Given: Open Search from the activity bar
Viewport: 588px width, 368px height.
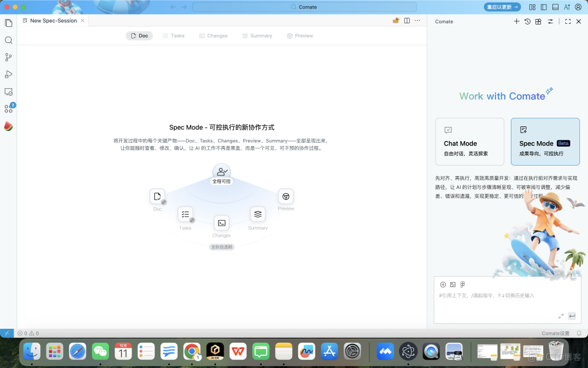Looking at the screenshot, I should tap(7, 40).
